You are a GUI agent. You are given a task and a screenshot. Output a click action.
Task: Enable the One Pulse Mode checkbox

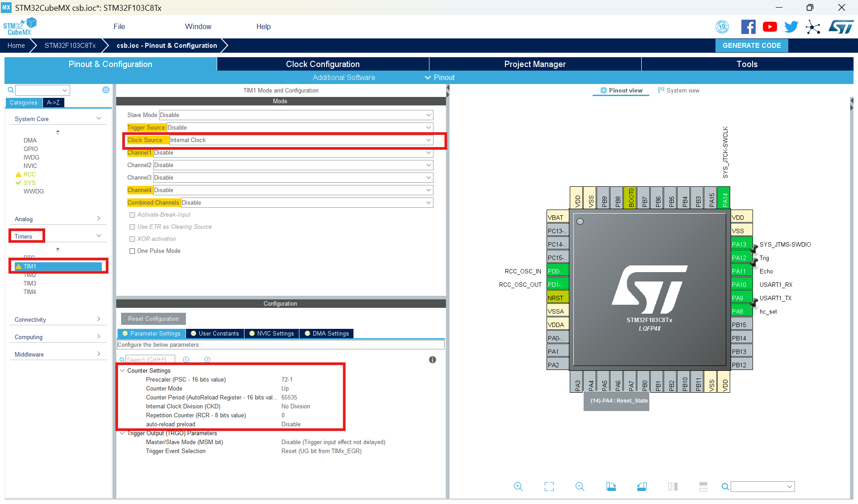tap(132, 251)
